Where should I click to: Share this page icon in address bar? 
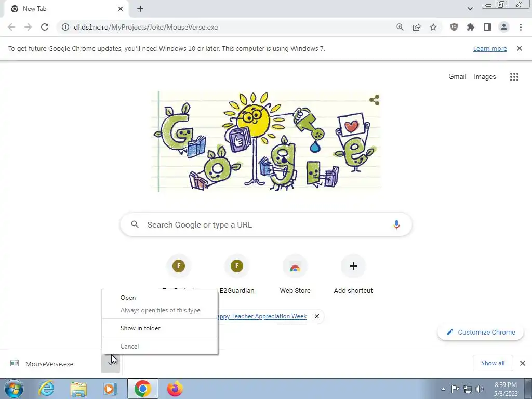tap(417, 27)
